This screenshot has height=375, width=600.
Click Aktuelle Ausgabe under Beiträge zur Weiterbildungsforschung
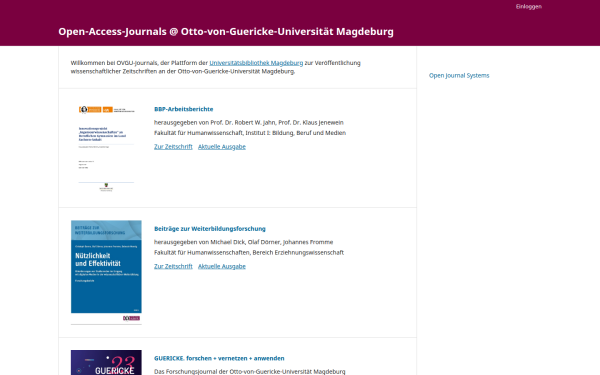pos(222,266)
